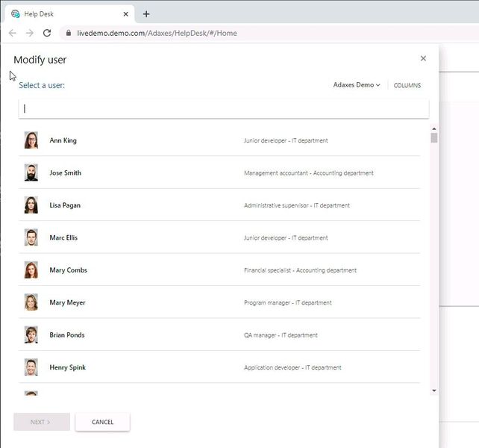
Task: Click the padlock site info icon
Action: pos(69,33)
